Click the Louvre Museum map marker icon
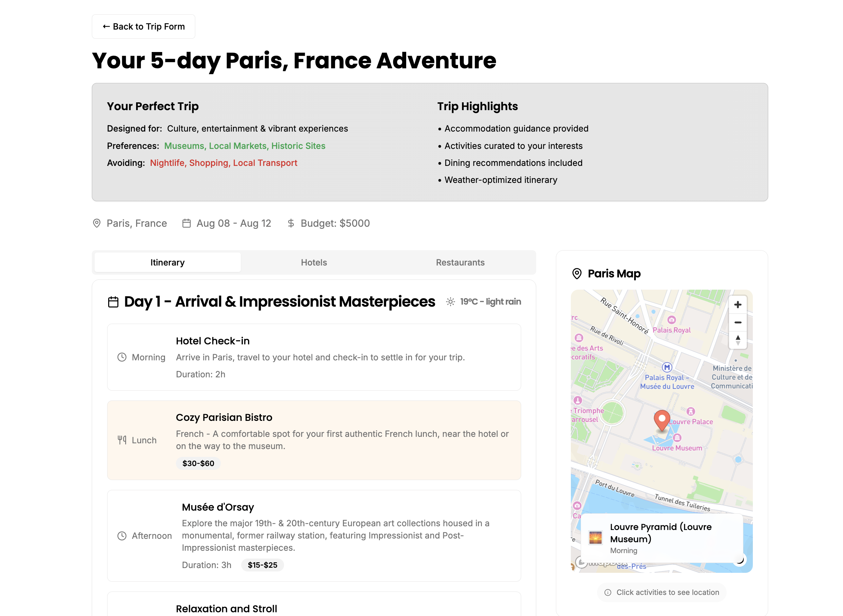This screenshot has width=843, height=616. (677, 438)
